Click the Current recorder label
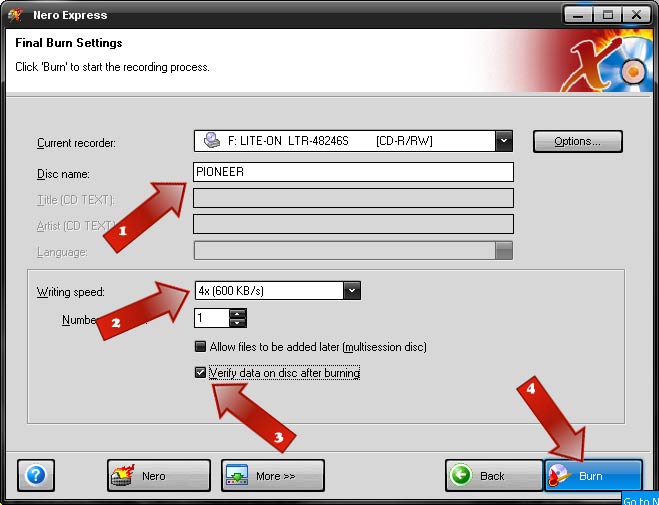This screenshot has height=505, width=659. tap(76, 143)
